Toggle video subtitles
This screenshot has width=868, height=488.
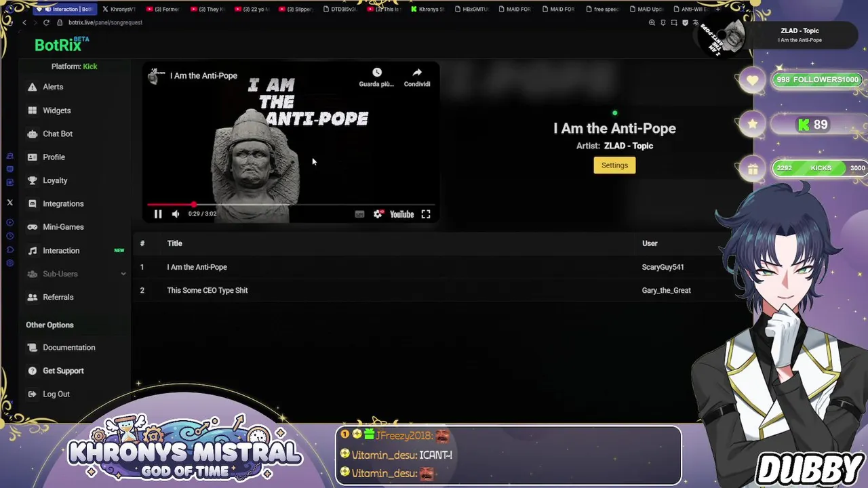359,214
